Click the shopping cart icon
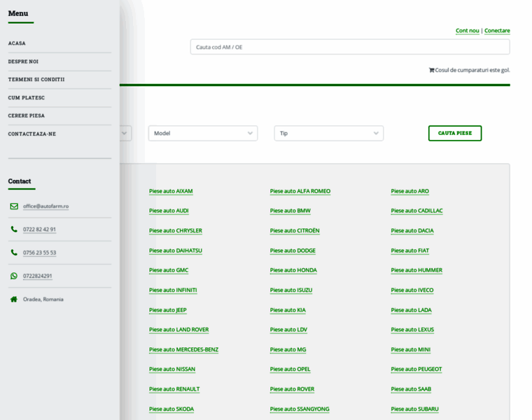This screenshot has height=420, width=532. click(431, 70)
